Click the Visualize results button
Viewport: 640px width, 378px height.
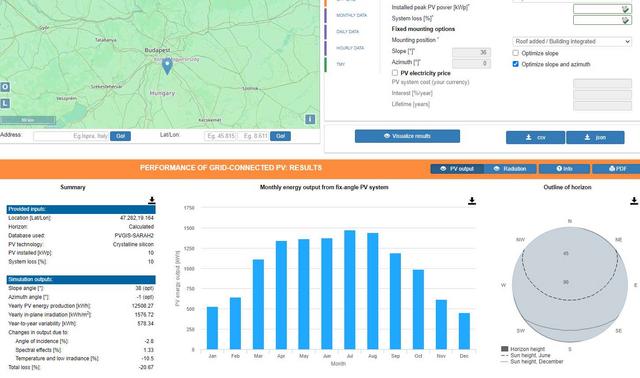click(407, 136)
